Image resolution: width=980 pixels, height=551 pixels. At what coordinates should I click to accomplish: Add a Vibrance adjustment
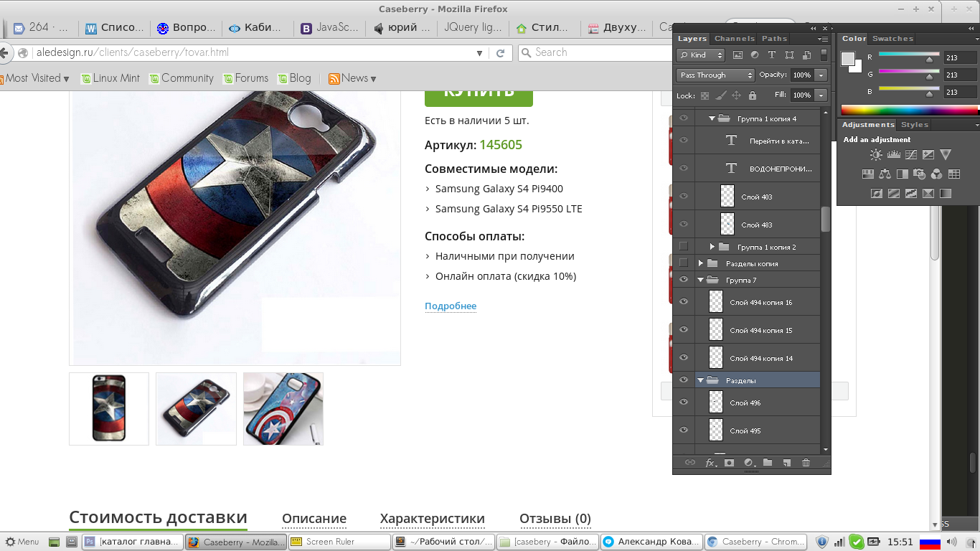click(946, 154)
